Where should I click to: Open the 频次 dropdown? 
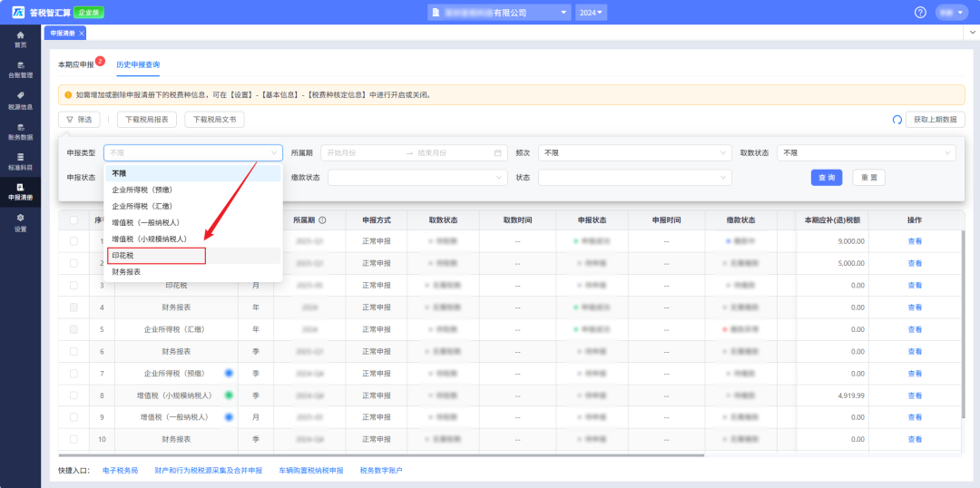click(634, 152)
